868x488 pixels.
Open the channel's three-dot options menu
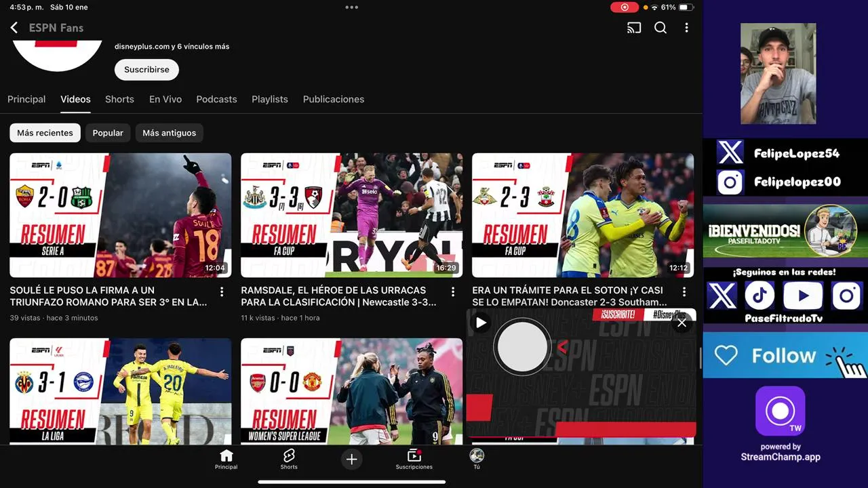[686, 28]
